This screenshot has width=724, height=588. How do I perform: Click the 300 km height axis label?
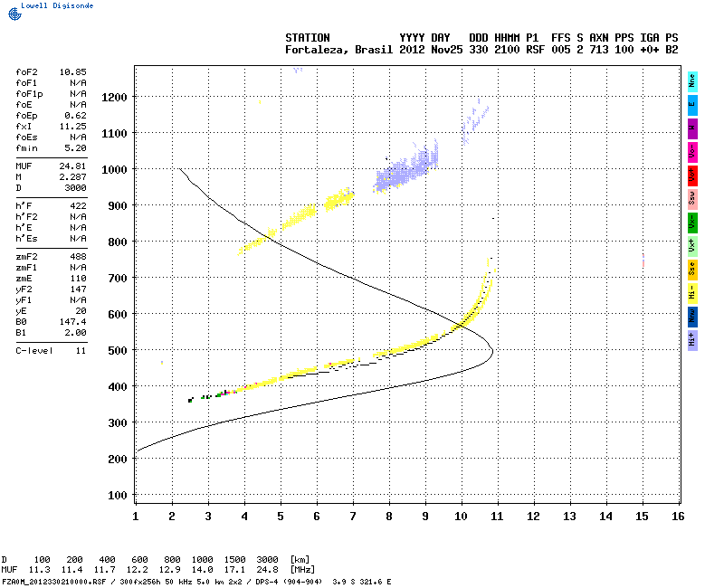coord(118,423)
